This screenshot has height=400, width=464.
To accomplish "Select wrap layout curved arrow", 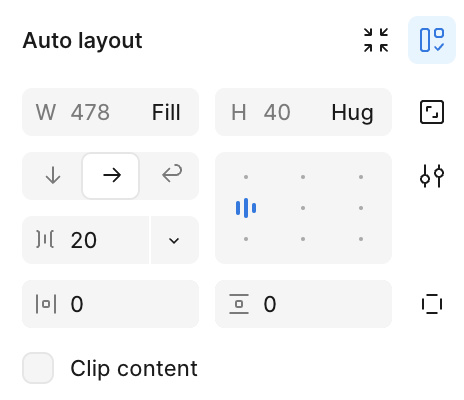I will tap(172, 174).
